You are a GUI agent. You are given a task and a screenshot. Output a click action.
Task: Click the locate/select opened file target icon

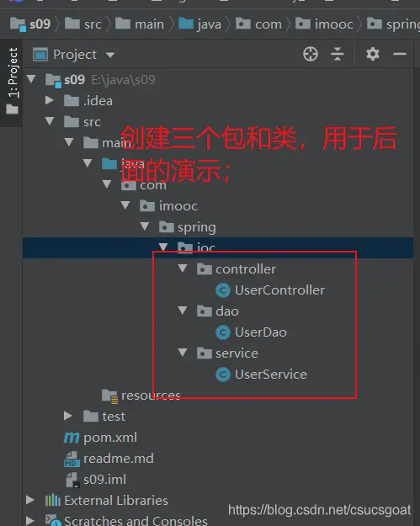[x=311, y=54]
